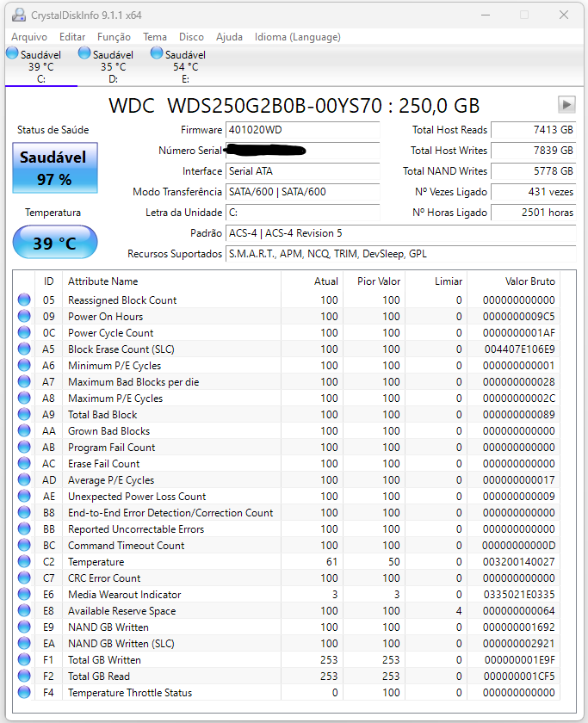The width and height of the screenshot is (588, 723).
Task: Open the Idioma (Language) menu
Action: pos(298,37)
